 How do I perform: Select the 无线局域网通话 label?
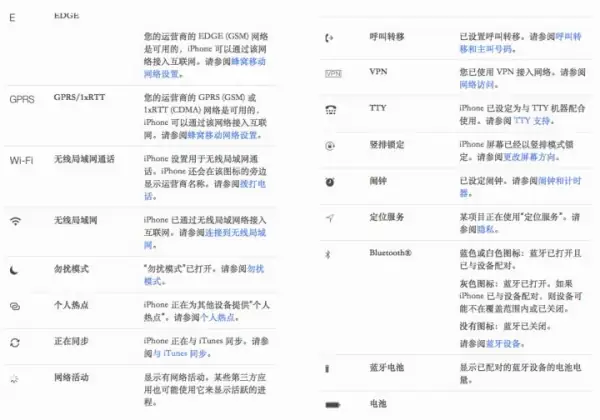pos(84,159)
